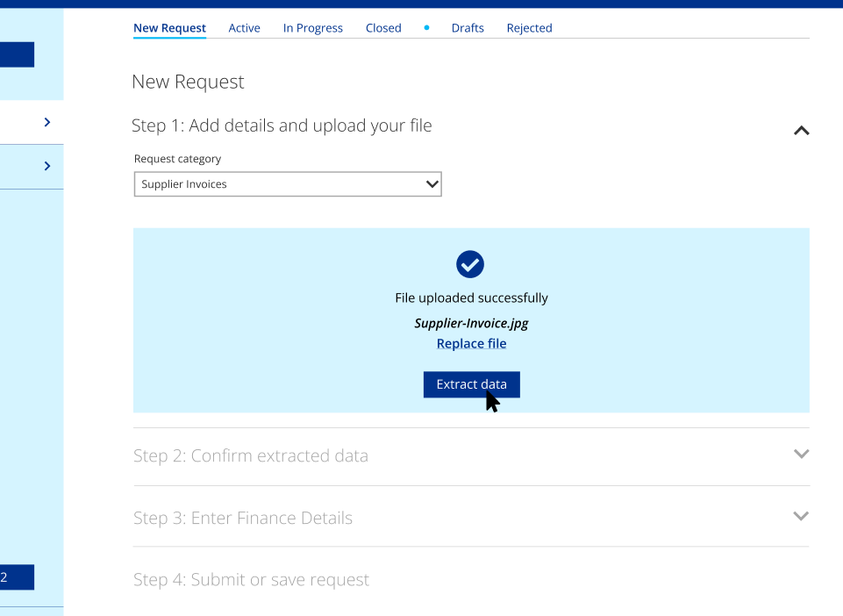Click the Step 1 heading text
Screen dimensions: 843x616
point(282,125)
